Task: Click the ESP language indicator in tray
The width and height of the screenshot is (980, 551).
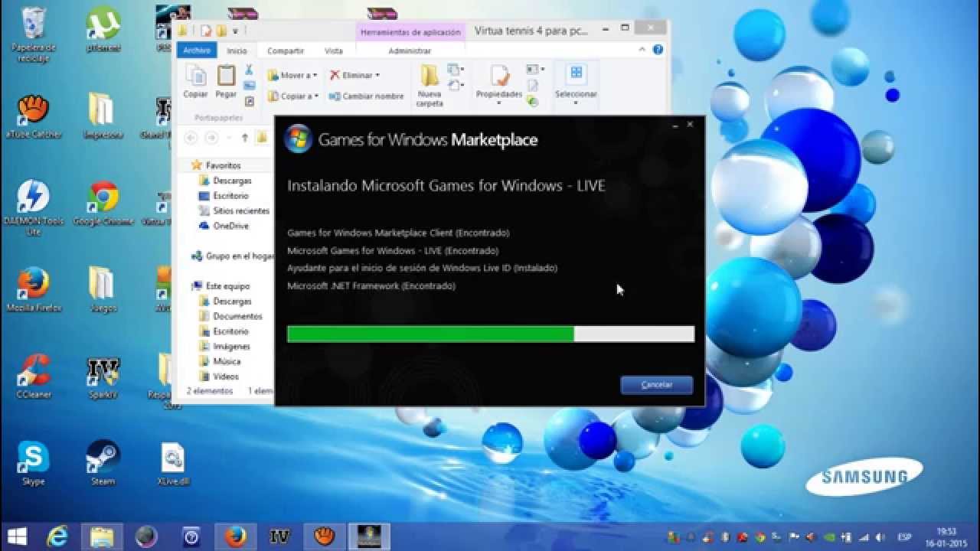Action: pyautogui.click(x=904, y=536)
